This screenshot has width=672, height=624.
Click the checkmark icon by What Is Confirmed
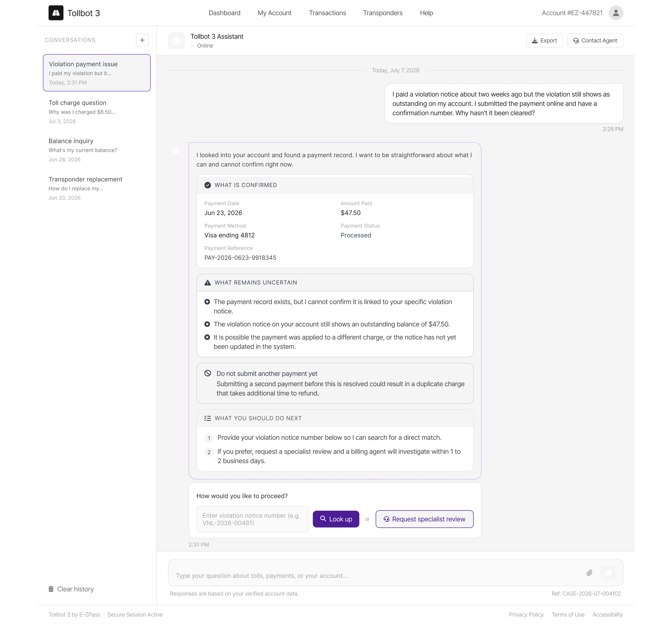207,185
